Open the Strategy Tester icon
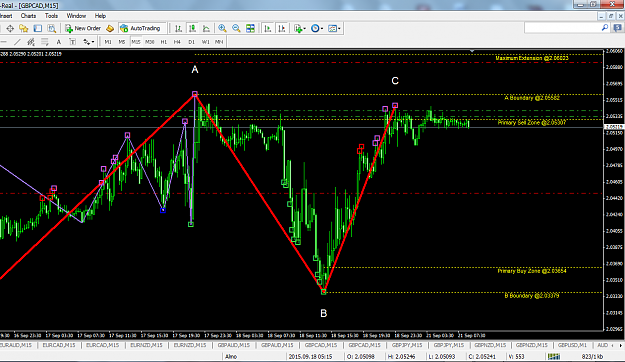Screen dimensions: 625x362 [x=51, y=28]
